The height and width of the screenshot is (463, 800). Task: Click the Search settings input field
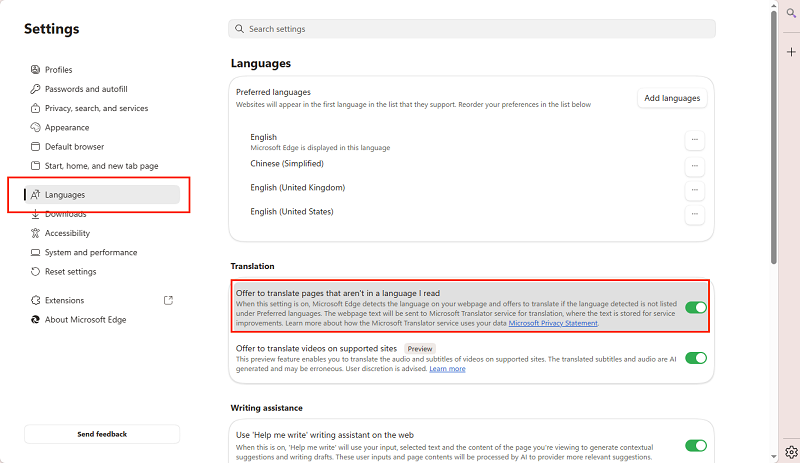pyautogui.click(x=472, y=29)
